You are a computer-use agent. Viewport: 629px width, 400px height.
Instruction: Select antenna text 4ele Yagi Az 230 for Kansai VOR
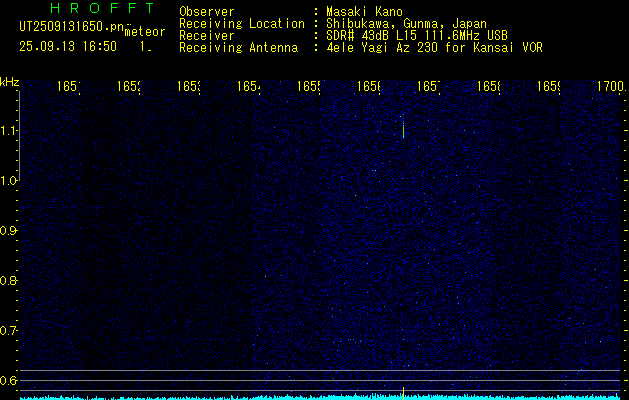click(x=434, y=48)
